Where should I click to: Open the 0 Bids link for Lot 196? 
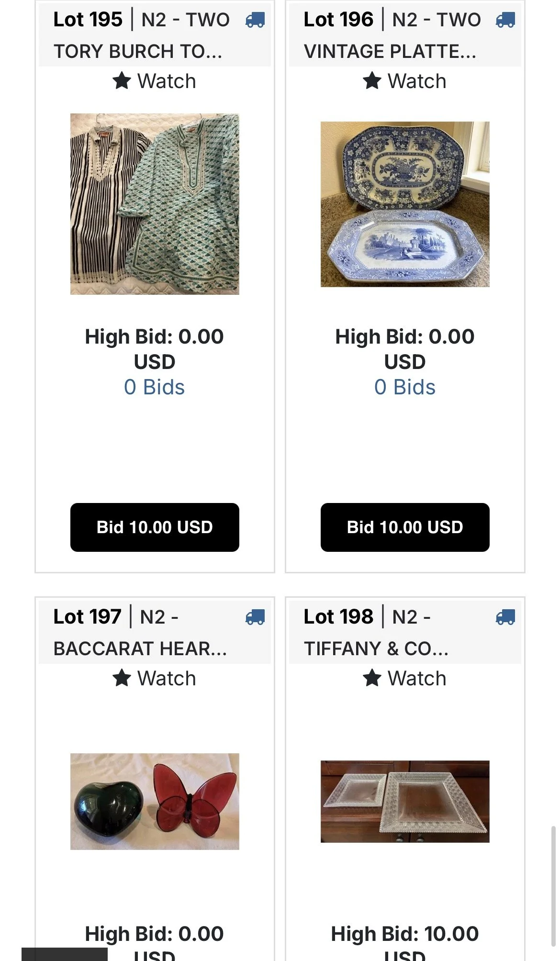point(405,387)
